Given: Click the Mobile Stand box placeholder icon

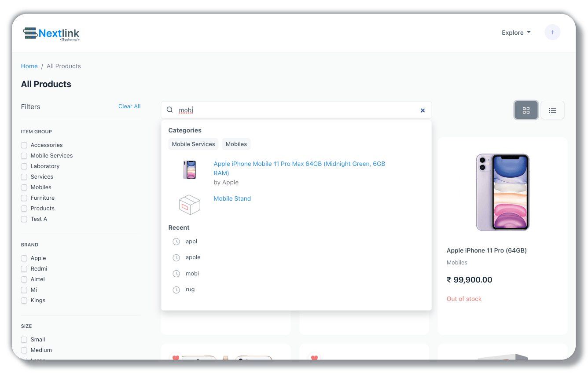Looking at the screenshot, I should click(189, 205).
